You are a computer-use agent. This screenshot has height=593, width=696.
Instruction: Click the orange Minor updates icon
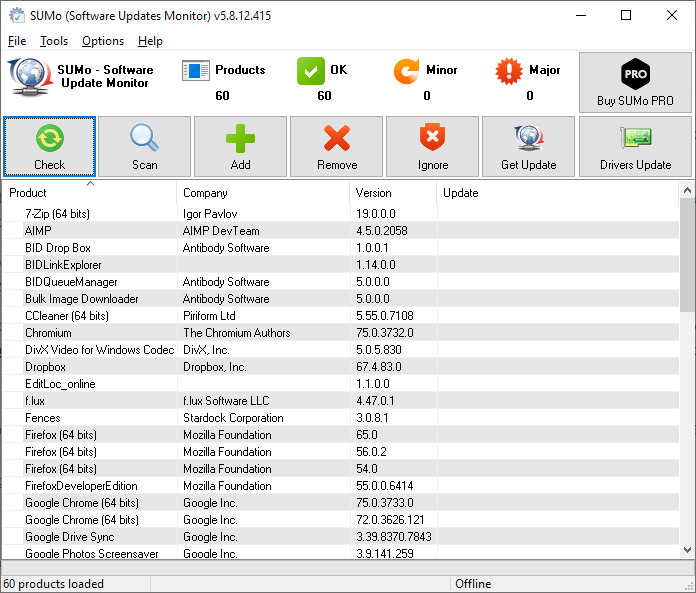[406, 71]
